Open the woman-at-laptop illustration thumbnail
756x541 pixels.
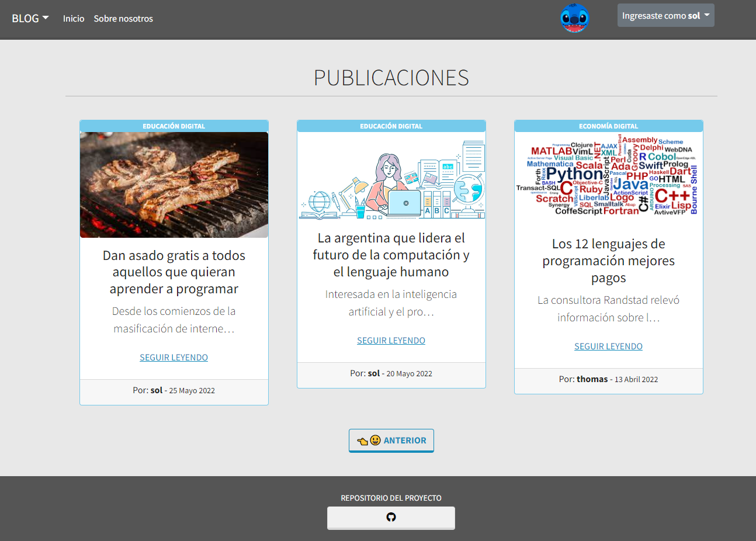coord(391,180)
